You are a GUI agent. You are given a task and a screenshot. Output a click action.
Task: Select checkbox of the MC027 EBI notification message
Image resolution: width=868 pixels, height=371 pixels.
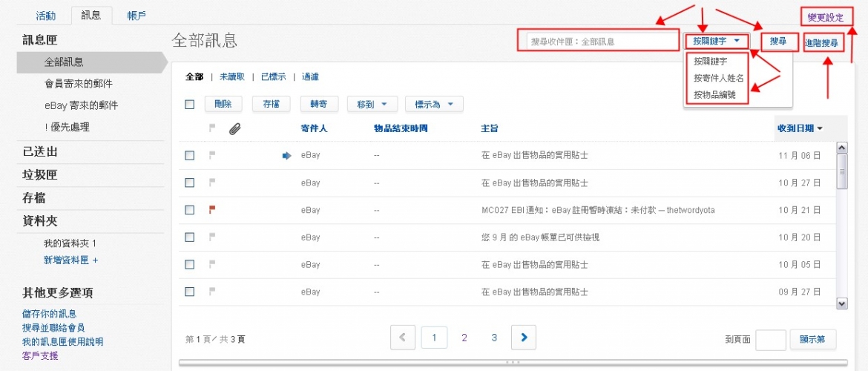coord(190,210)
